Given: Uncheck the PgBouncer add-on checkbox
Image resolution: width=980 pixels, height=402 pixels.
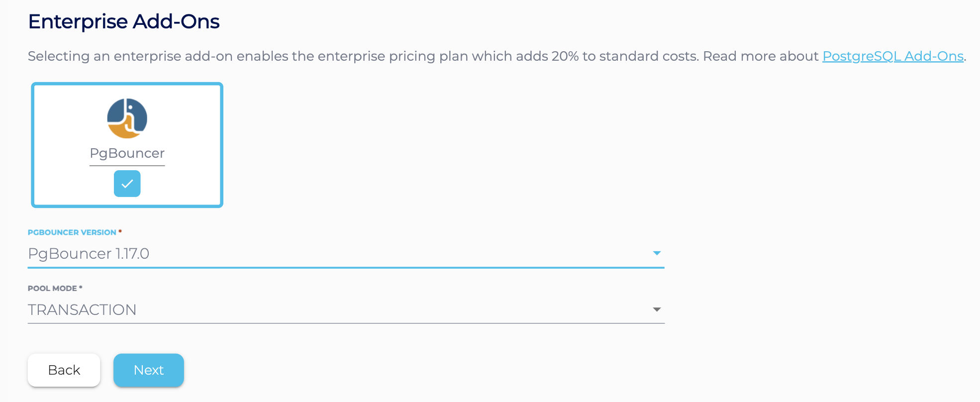Looking at the screenshot, I should [x=127, y=184].
